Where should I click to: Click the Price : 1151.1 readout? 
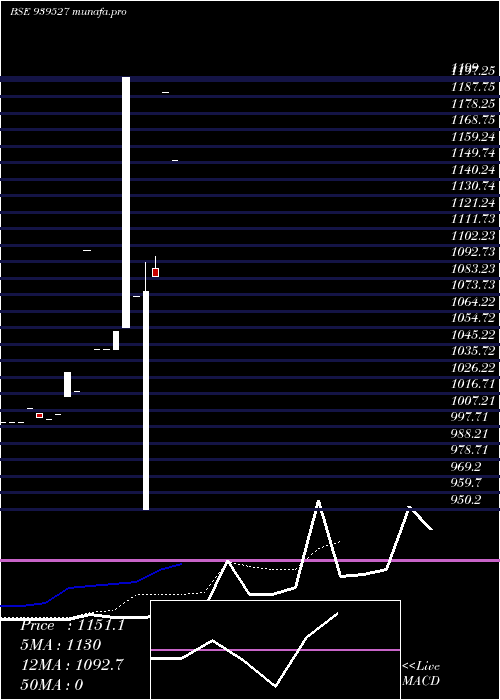click(72, 625)
